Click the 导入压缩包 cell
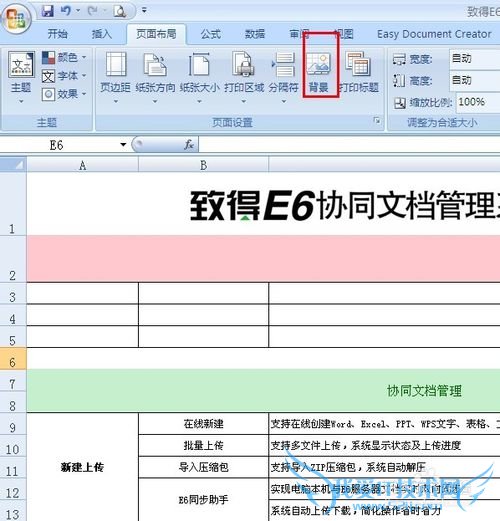 pos(203,467)
